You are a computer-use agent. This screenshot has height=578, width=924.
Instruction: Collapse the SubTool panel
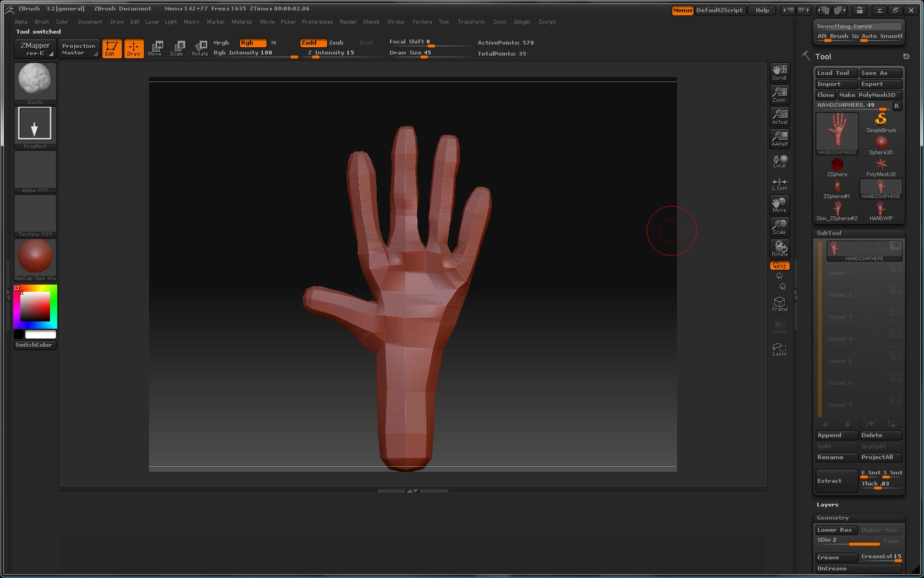829,233
